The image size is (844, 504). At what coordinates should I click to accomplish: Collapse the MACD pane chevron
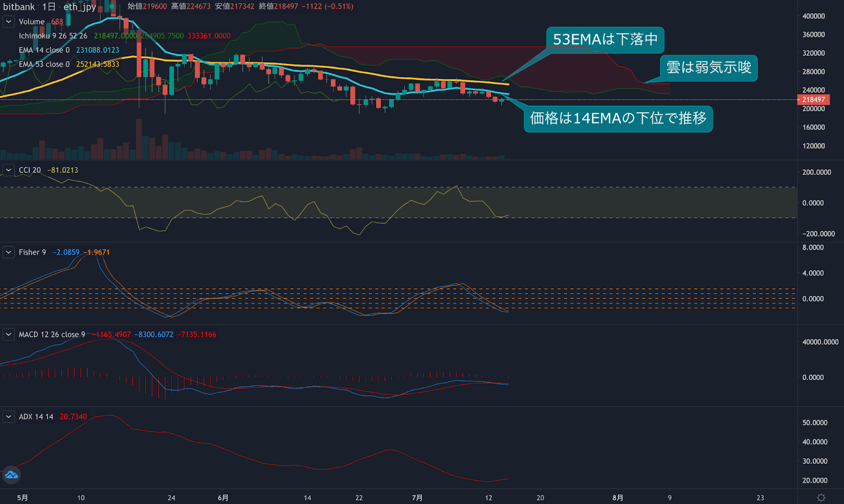coord(8,334)
